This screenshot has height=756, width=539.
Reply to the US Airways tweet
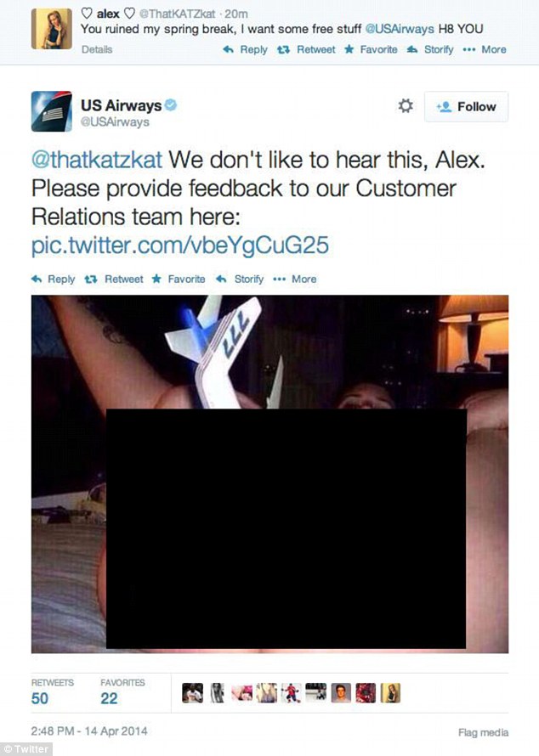coord(53,279)
